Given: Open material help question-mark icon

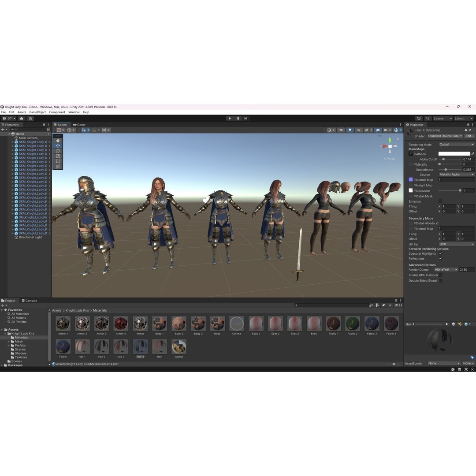Looking at the screenshot, I should (466, 130).
